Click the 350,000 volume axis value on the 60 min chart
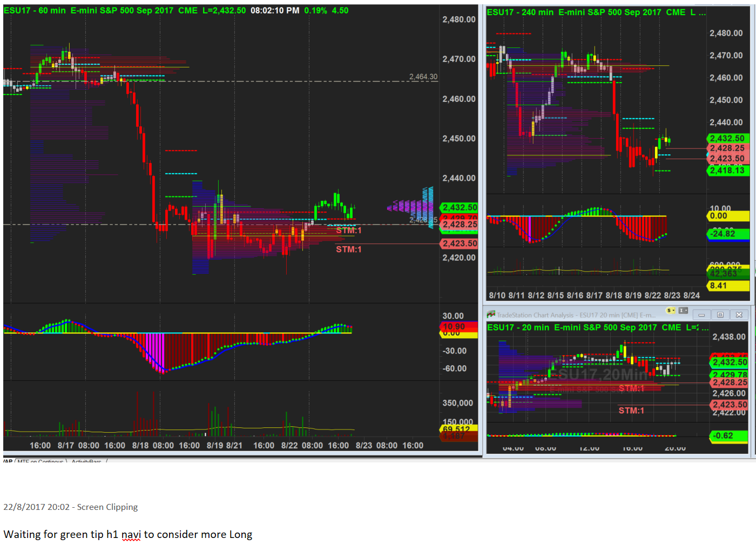The height and width of the screenshot is (552, 756). click(x=457, y=403)
